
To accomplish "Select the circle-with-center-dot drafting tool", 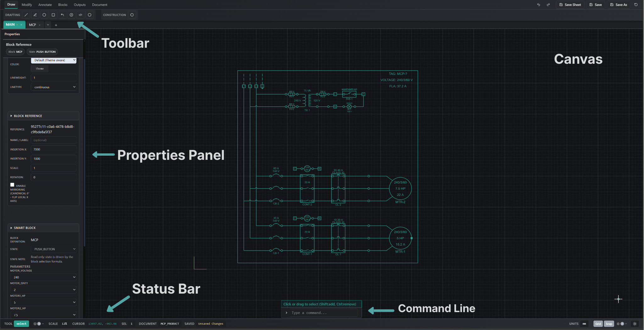I will [71, 15].
